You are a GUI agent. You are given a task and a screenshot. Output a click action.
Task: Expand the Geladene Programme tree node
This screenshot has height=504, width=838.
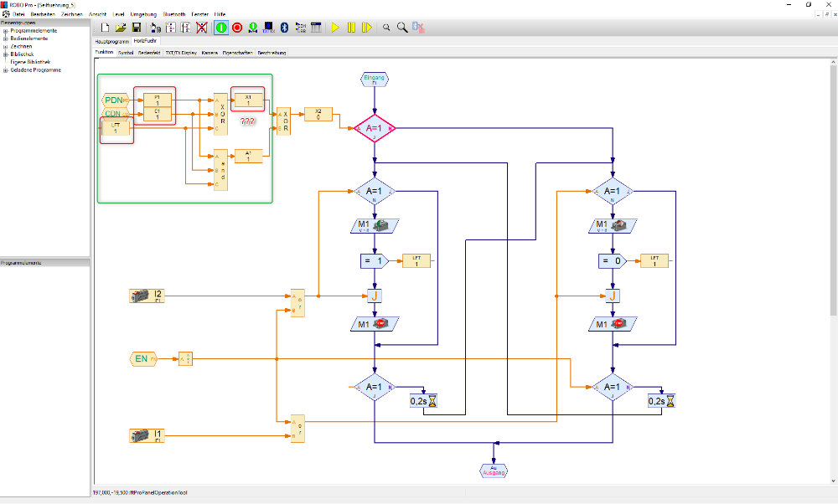click(x=5, y=70)
